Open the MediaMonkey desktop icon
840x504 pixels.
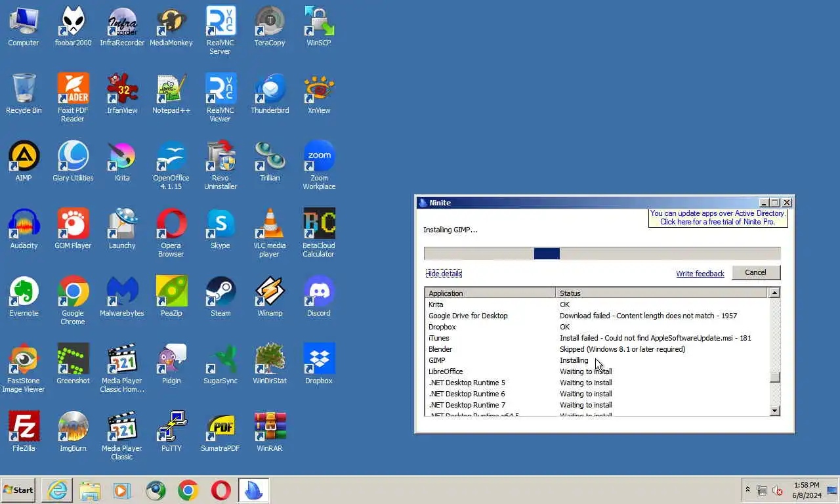171,27
